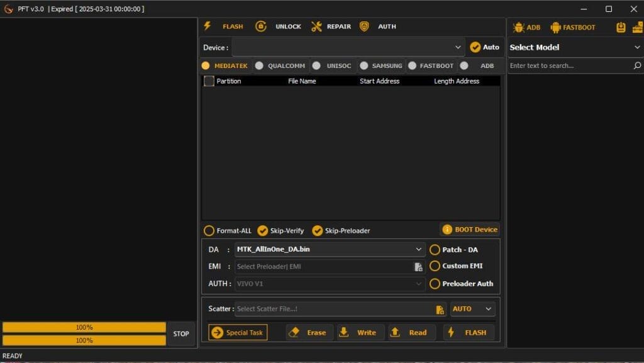Click the FASTBOOT android icon
Viewport: 644px width, 363px height.
pos(556,27)
